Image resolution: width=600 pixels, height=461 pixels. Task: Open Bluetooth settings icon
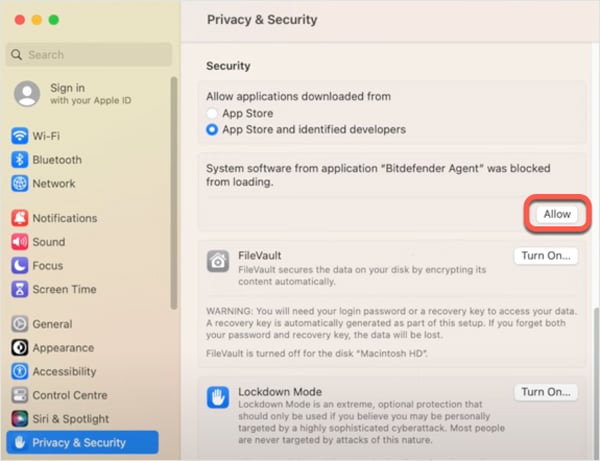coord(19,160)
